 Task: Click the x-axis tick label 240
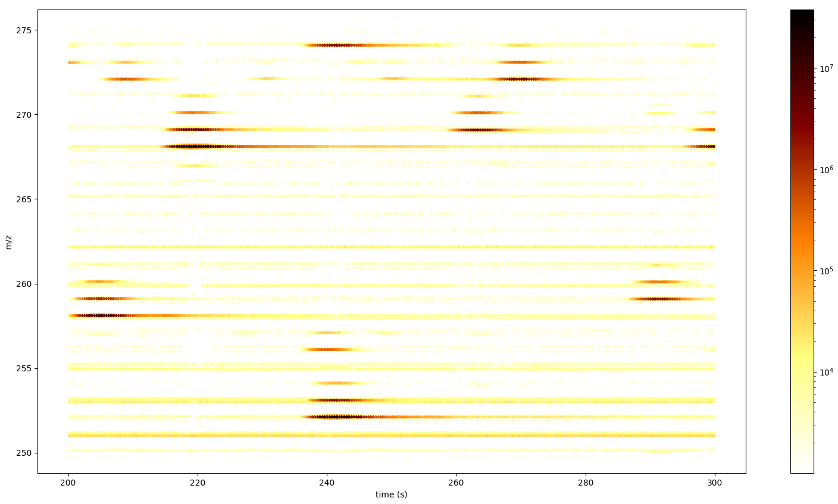coord(327,483)
